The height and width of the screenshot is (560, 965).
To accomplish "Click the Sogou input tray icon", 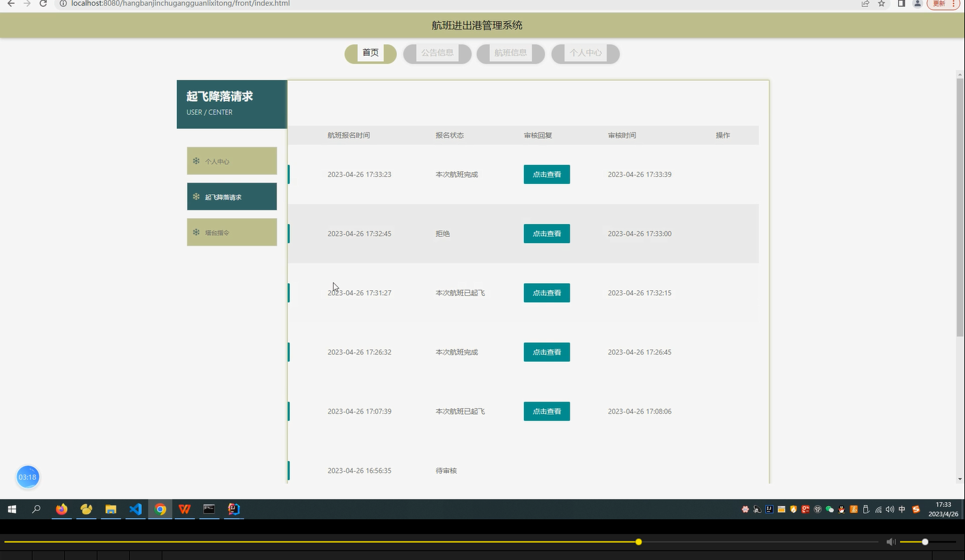I will pyautogui.click(x=916, y=509).
